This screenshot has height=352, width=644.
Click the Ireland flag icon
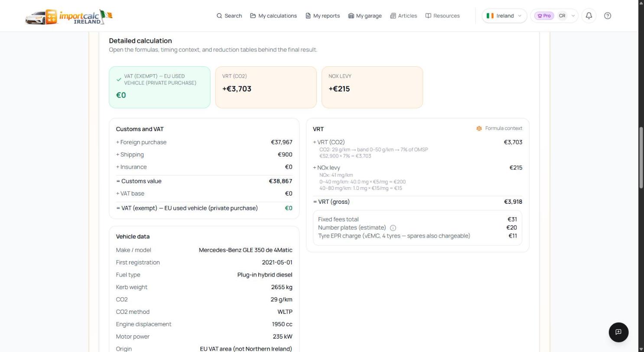[490, 16]
